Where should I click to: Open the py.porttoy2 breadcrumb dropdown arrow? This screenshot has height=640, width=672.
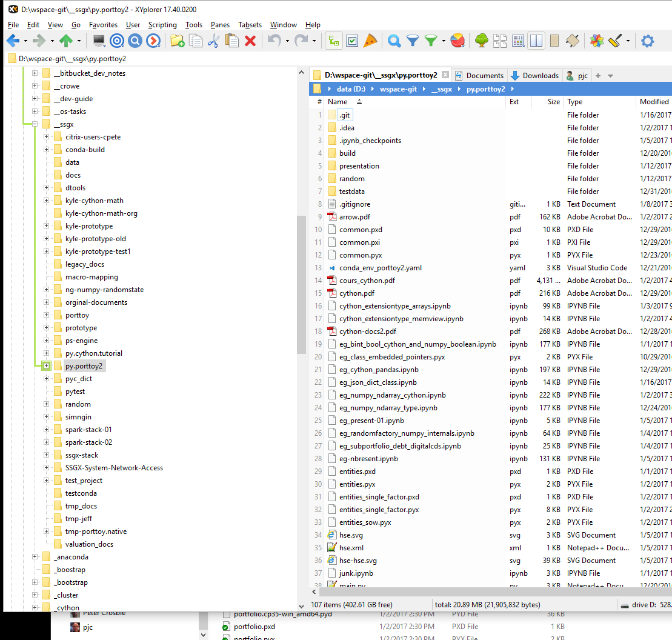point(513,88)
